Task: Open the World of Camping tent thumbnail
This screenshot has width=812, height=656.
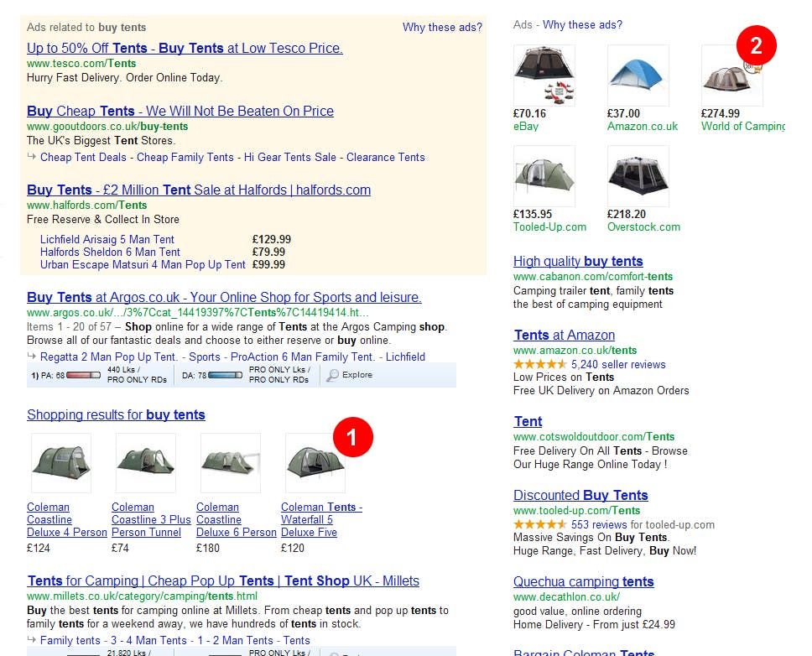Action: click(731, 75)
